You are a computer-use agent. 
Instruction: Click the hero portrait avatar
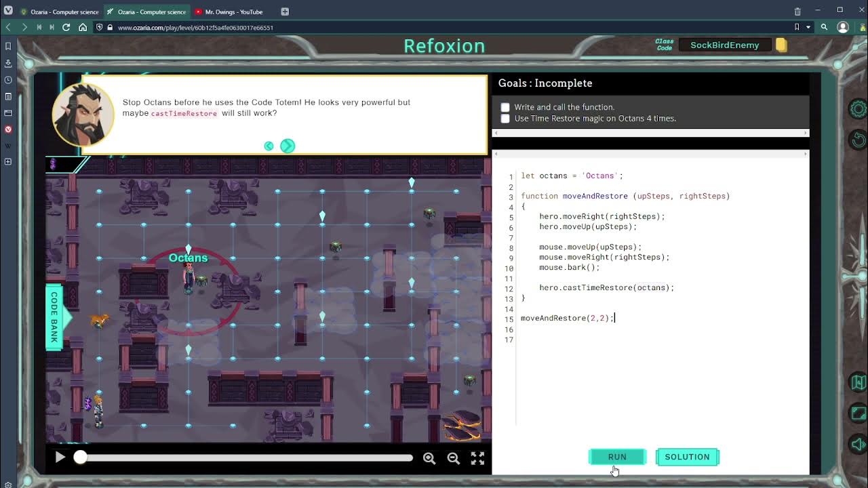coord(83,114)
